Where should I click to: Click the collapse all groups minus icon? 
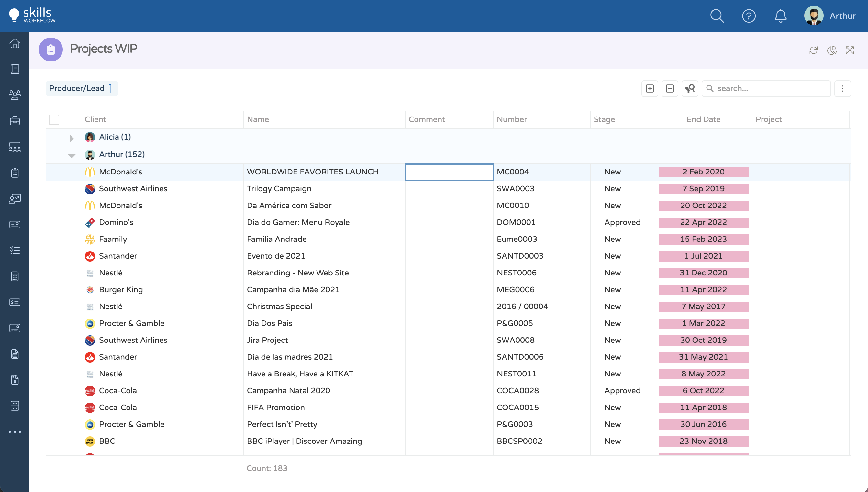pos(669,89)
